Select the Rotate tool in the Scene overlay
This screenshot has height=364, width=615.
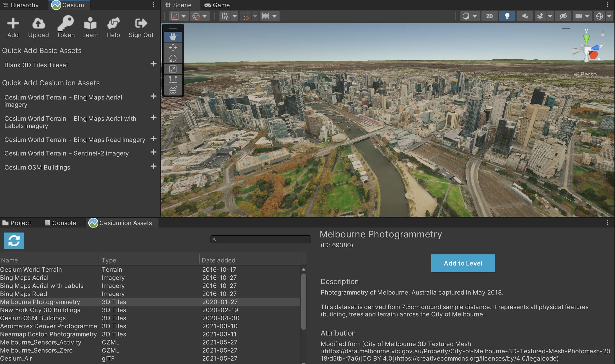coord(173,58)
